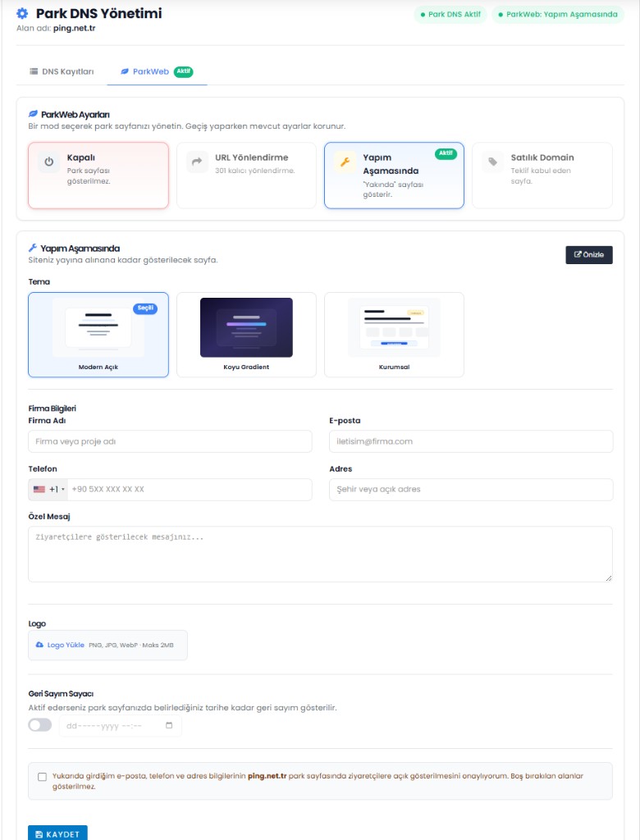Click the 'Firma Bilgileri' section heading
The height and width of the screenshot is (840, 640).
coord(52,409)
